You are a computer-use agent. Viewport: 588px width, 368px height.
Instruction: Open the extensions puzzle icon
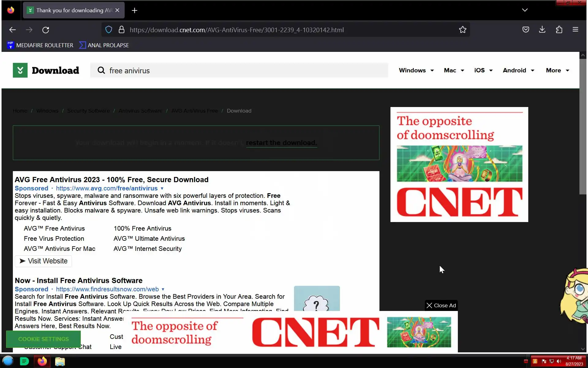click(x=559, y=30)
